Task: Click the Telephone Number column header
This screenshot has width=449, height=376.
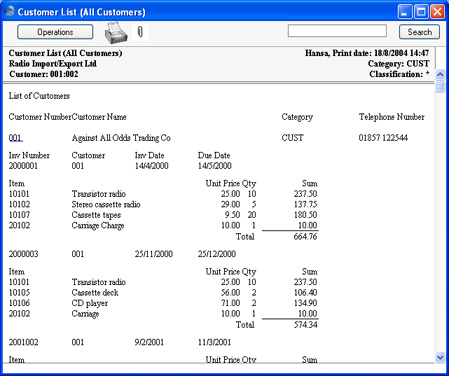Action: pos(392,117)
